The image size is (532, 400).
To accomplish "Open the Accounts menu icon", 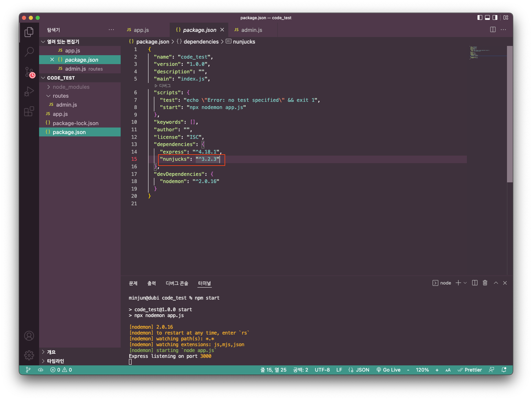I will tap(29, 336).
